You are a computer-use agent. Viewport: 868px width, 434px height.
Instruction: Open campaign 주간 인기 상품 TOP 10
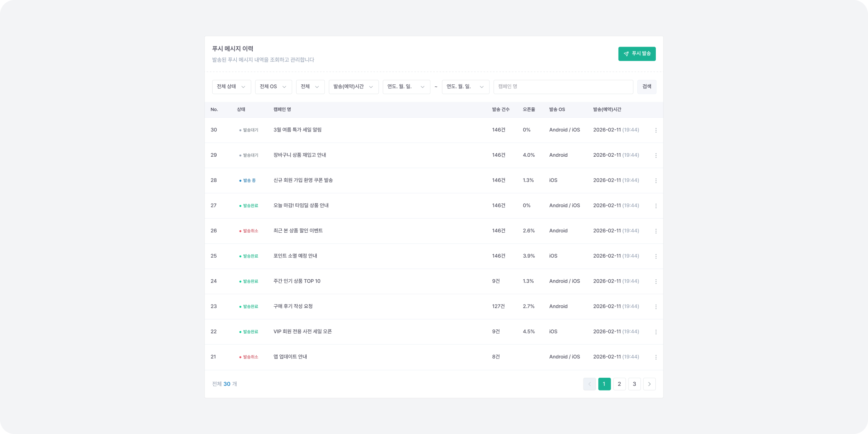pos(297,281)
